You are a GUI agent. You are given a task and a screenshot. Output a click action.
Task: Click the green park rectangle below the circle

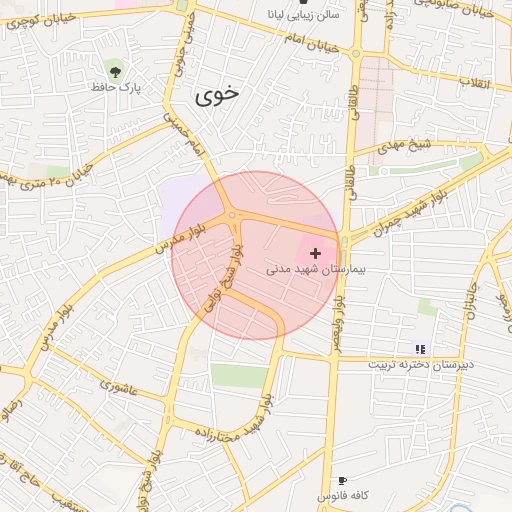pos(239,376)
